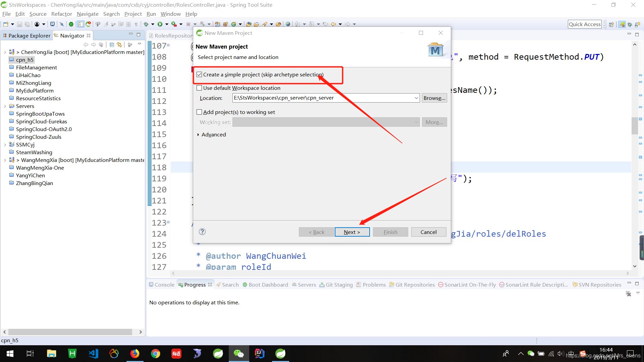Click the Open Type toolbar icon
The height and width of the screenshot is (362, 644).
tap(249, 24)
